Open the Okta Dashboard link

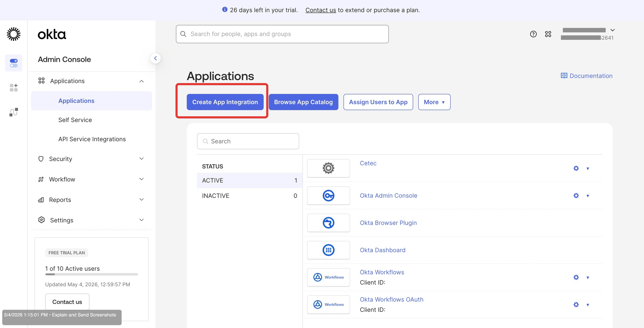[382, 250]
